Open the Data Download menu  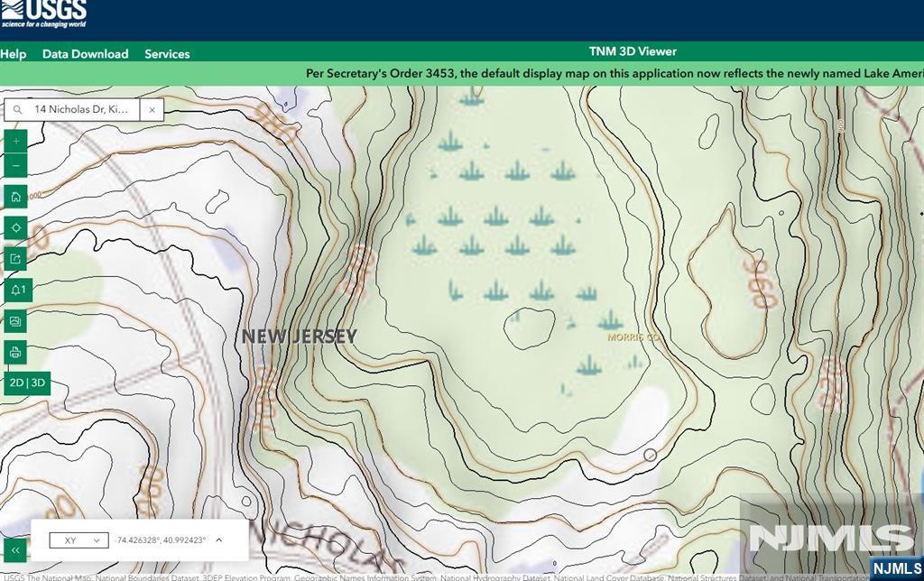click(86, 53)
